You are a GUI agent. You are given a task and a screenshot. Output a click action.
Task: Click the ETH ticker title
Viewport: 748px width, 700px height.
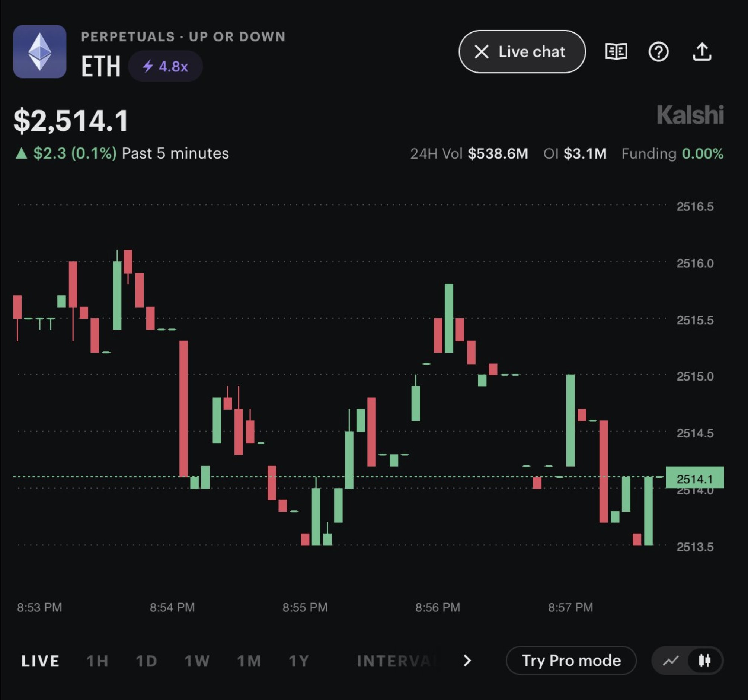click(101, 66)
